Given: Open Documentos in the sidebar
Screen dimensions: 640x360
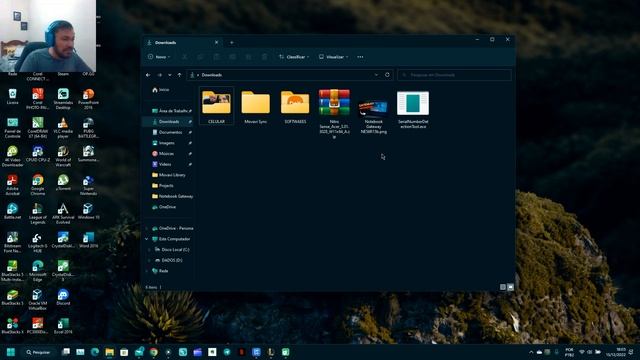Looking at the screenshot, I should click(x=169, y=132).
